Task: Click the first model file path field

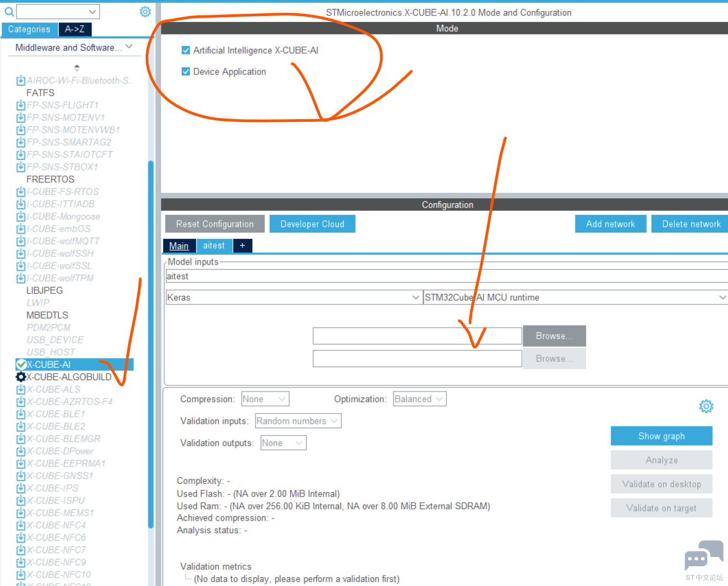Action: coord(418,336)
